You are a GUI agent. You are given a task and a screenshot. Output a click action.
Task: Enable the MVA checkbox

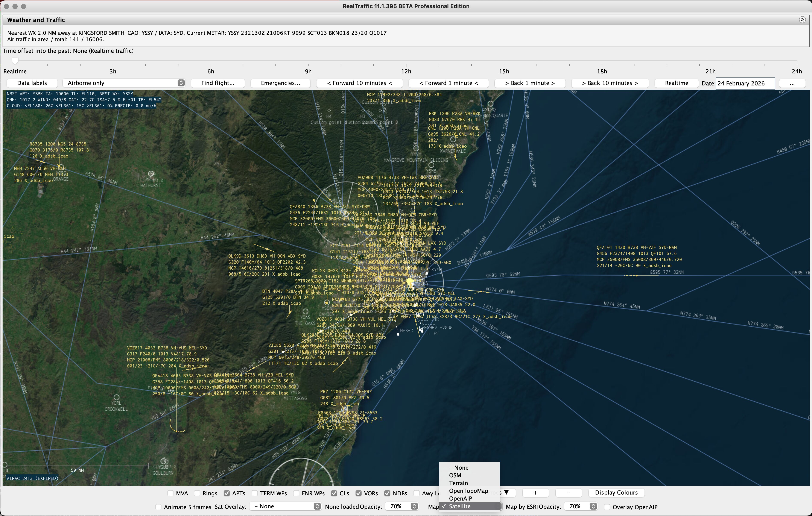pos(171,493)
